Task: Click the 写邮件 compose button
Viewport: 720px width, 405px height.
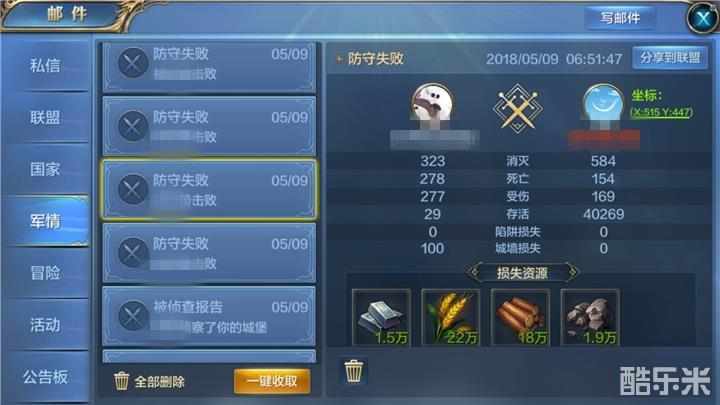Action: point(620,18)
